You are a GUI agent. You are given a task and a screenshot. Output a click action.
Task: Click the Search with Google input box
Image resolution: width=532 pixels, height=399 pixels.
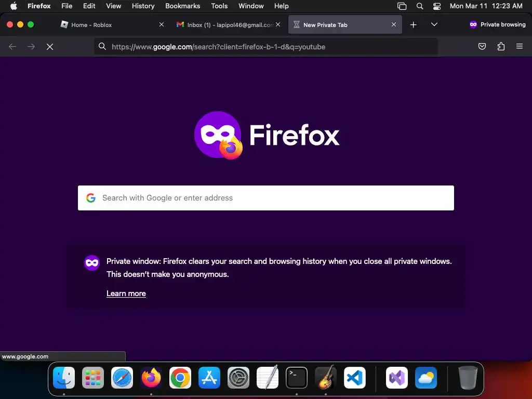[x=266, y=198]
